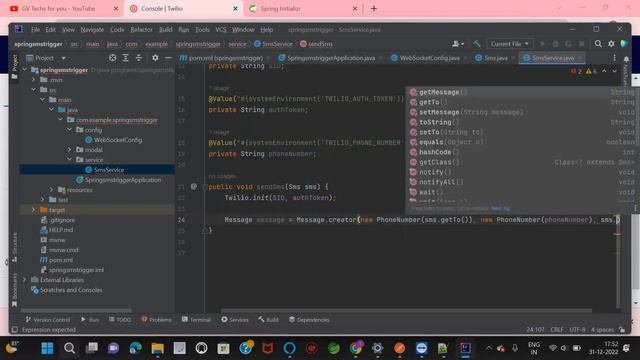Image resolution: width=640 pixels, height=360 pixels.
Task: Open the Run tool window
Action: click(90, 320)
